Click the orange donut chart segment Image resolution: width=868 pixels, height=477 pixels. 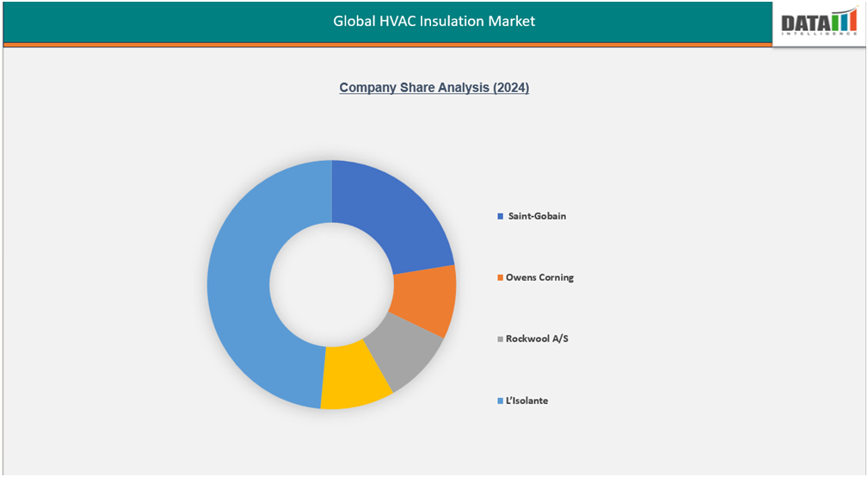point(426,299)
